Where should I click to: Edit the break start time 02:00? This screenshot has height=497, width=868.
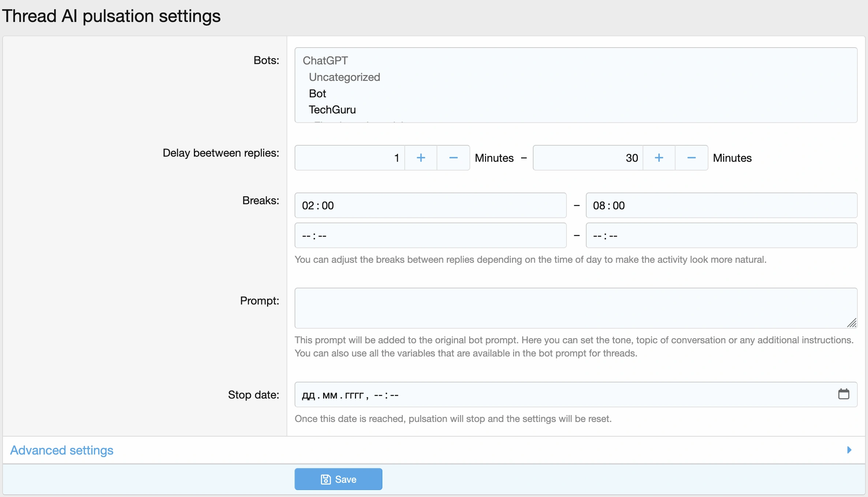point(431,205)
